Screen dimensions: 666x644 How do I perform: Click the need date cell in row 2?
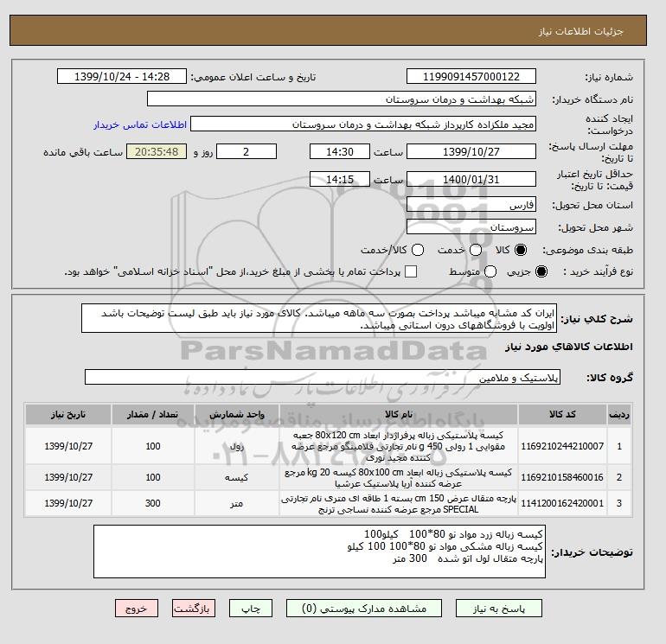pos(68,477)
